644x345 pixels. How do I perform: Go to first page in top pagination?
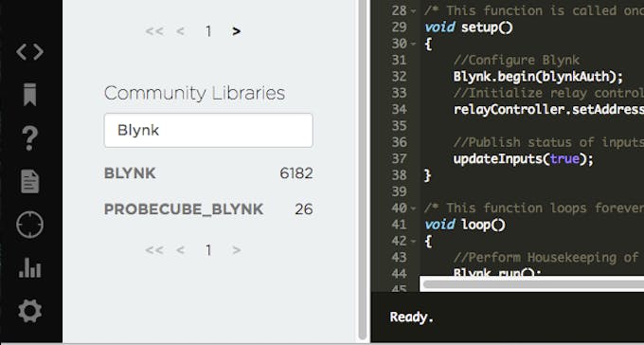coord(154,31)
